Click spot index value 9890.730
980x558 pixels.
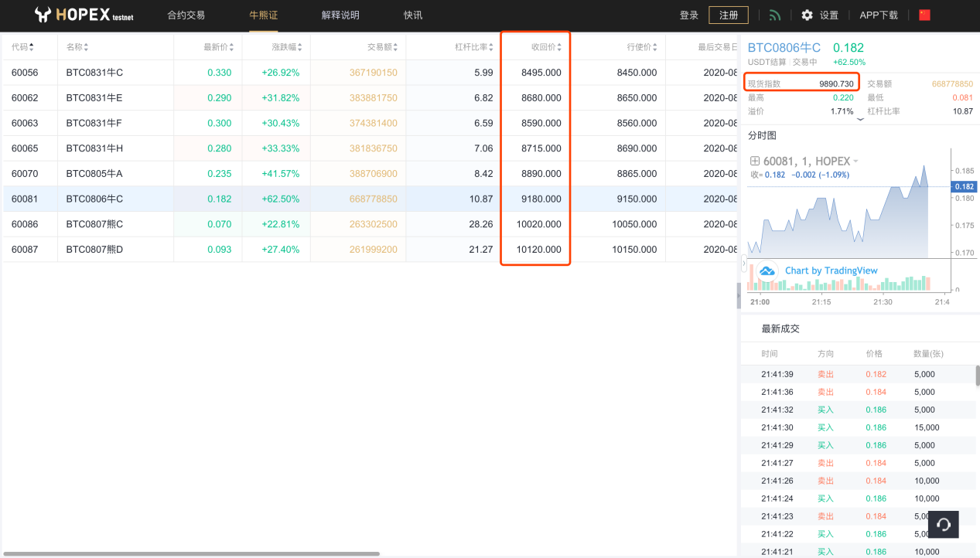tap(836, 83)
